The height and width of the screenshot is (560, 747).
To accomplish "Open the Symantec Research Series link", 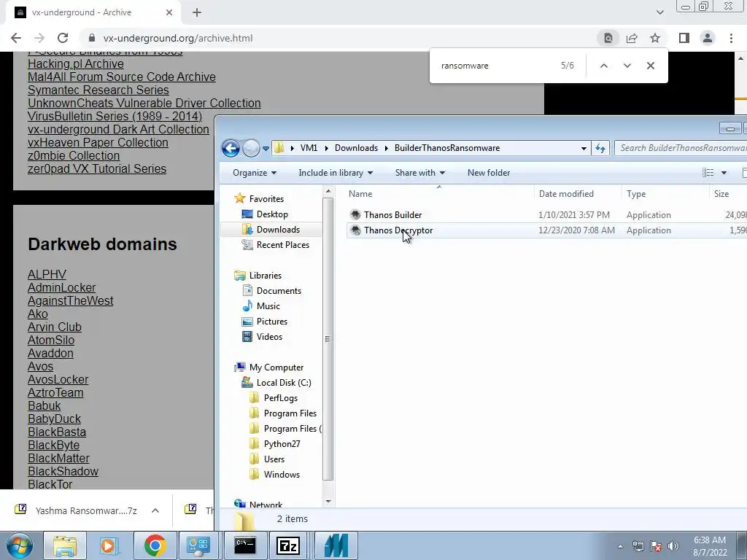I will (98, 90).
